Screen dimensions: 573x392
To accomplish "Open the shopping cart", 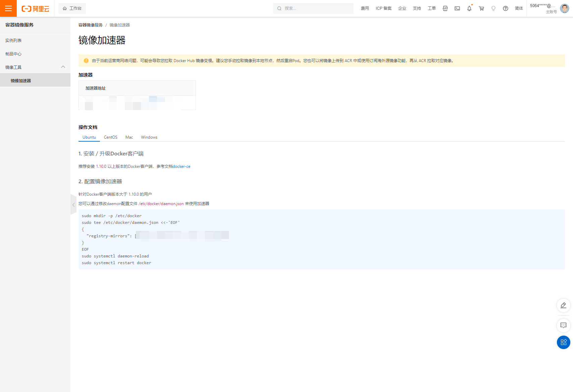I will pyautogui.click(x=481, y=8).
